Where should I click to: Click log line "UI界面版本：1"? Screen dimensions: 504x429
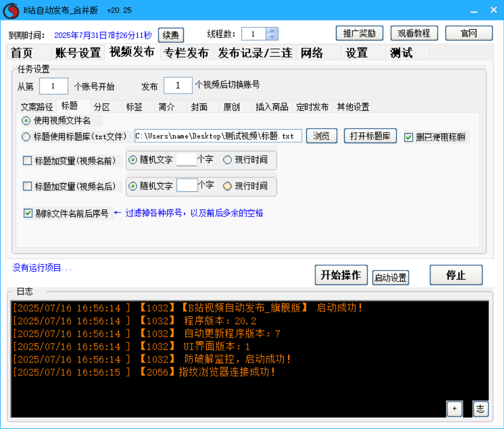pyautogui.click(x=217, y=347)
